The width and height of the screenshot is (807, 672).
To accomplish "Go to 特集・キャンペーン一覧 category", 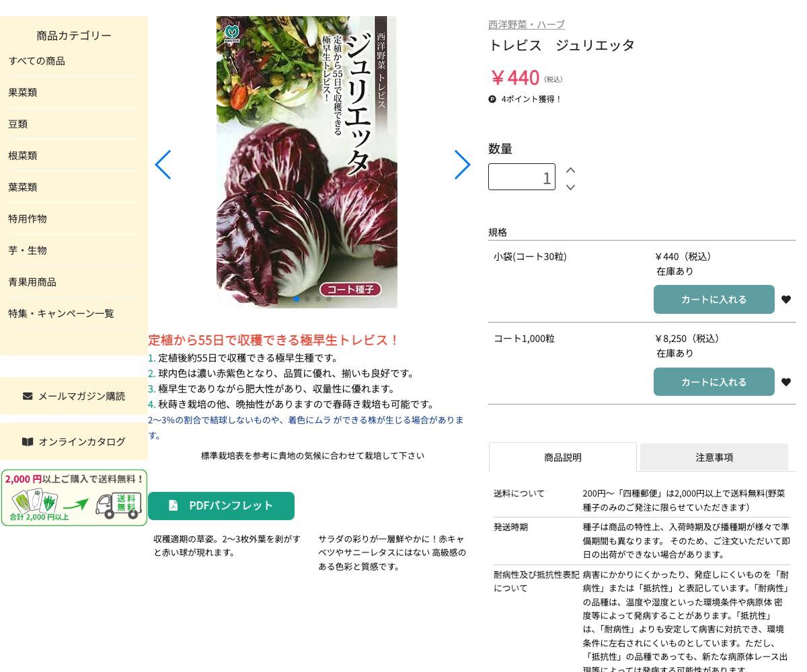I will tap(61, 313).
